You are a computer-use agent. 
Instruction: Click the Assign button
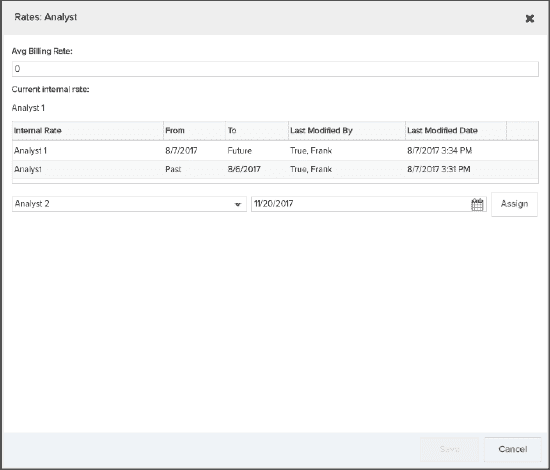click(514, 204)
